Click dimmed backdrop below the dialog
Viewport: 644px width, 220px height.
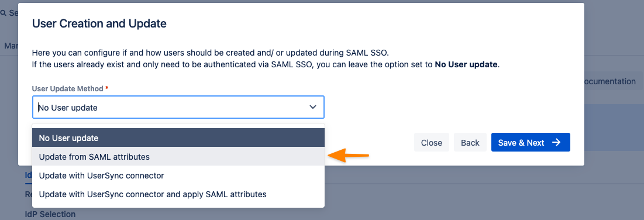pyautogui.click(x=452, y=193)
